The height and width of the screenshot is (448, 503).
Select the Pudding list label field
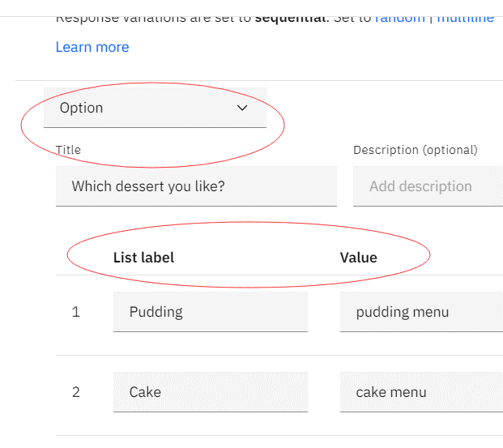[x=210, y=312]
